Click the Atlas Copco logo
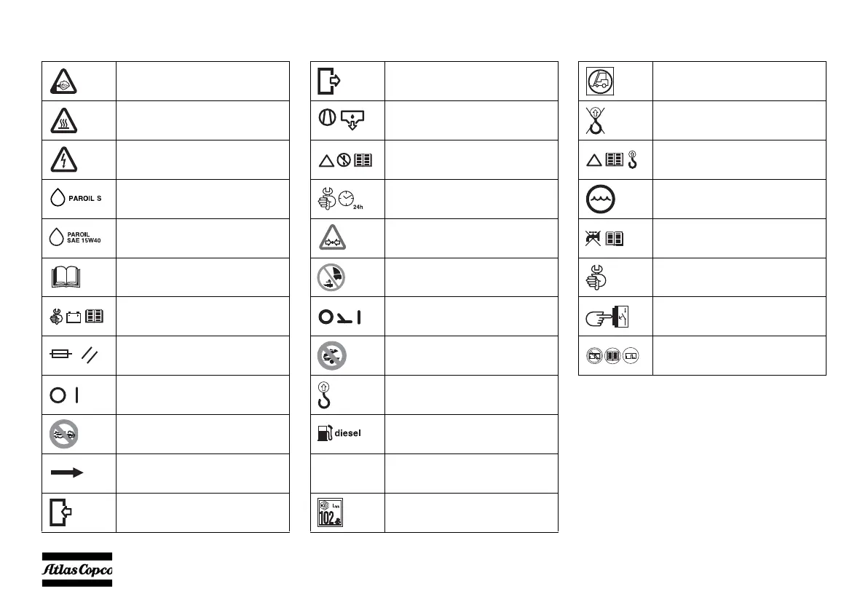 tap(77, 569)
